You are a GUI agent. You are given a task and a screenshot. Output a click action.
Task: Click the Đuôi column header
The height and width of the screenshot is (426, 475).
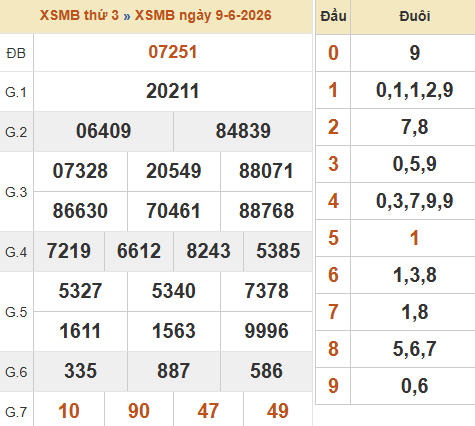click(x=415, y=16)
